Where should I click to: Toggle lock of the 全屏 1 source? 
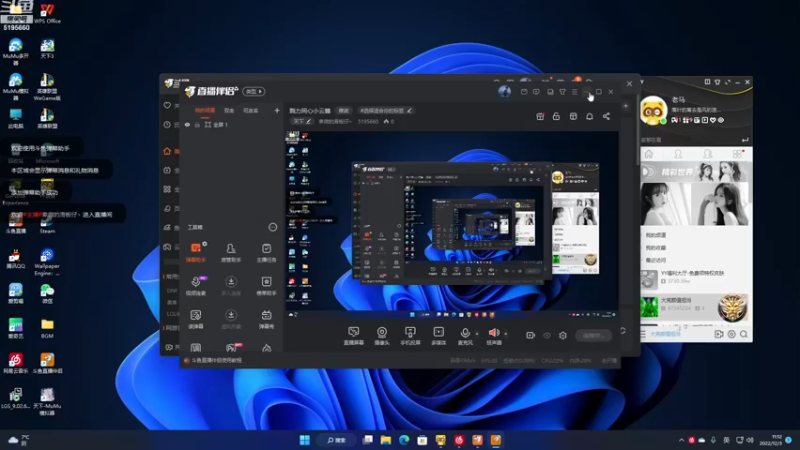(x=197, y=124)
